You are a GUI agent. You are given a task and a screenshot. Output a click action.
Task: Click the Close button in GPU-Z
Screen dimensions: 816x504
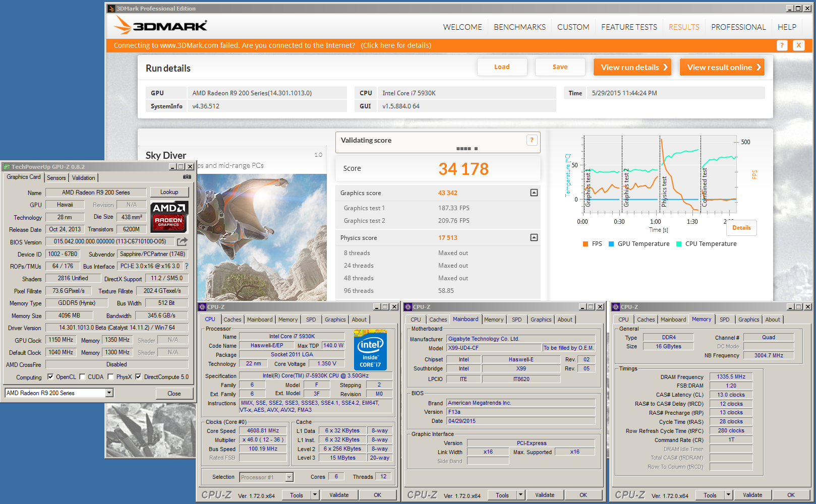(x=174, y=394)
